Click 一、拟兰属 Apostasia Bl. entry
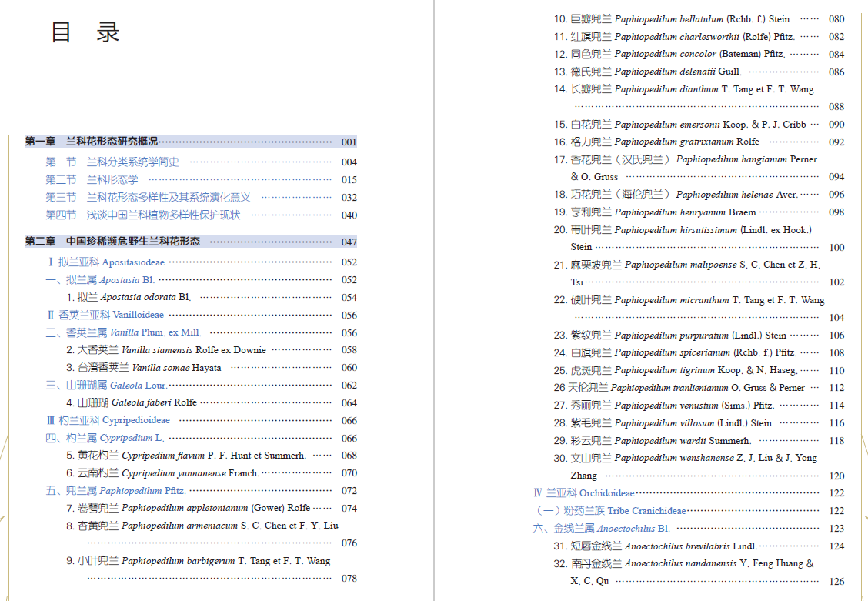The height and width of the screenshot is (601, 868). point(201,280)
